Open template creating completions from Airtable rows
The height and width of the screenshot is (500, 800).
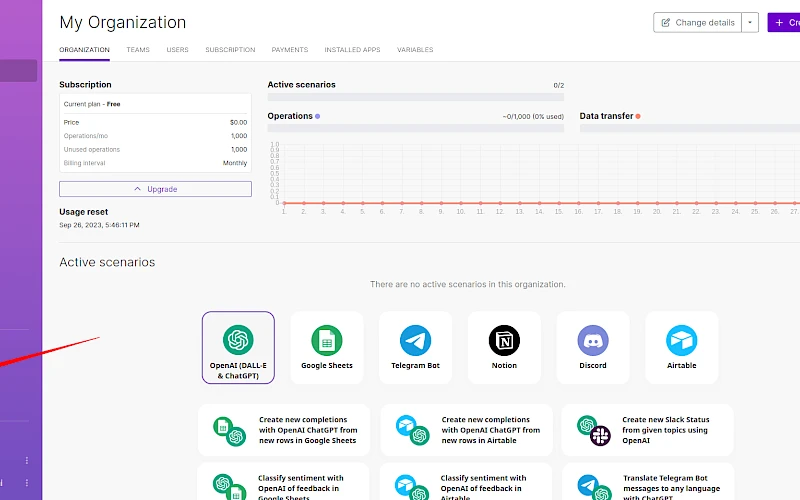[x=466, y=430]
